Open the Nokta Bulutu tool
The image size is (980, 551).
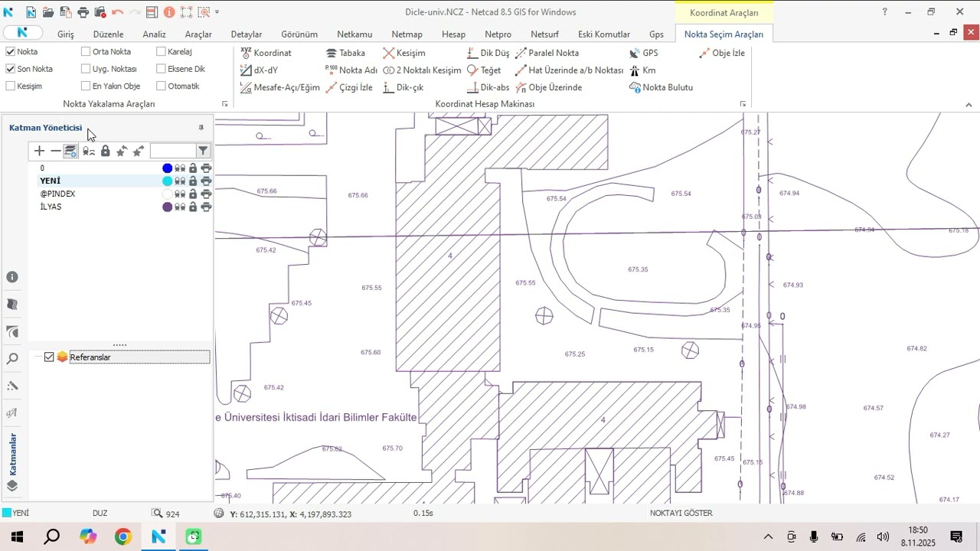[661, 87]
